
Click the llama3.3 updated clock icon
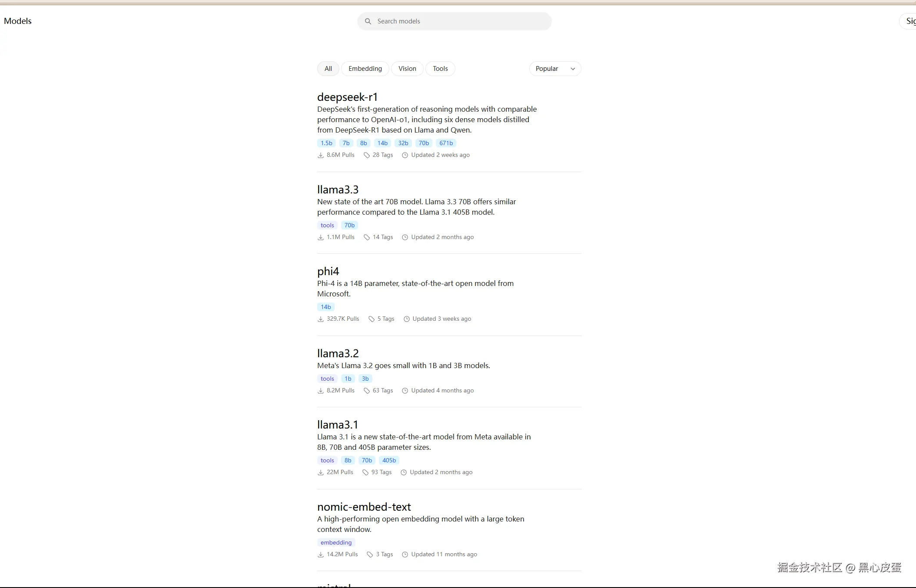[x=405, y=237]
